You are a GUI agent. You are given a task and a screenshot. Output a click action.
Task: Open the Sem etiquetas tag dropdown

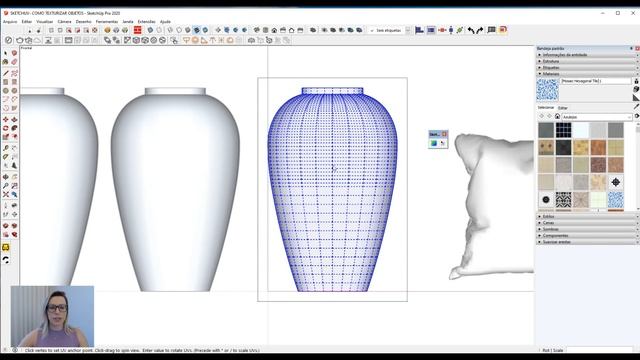click(x=389, y=30)
